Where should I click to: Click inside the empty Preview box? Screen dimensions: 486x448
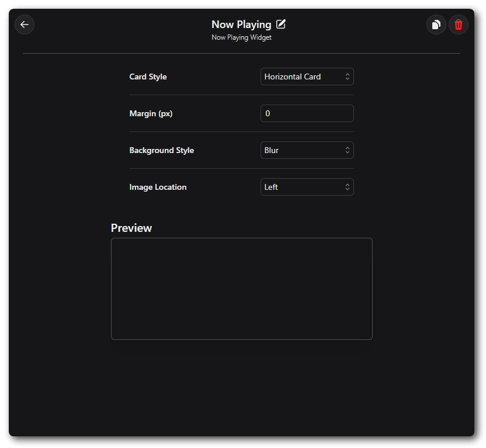[x=241, y=289]
